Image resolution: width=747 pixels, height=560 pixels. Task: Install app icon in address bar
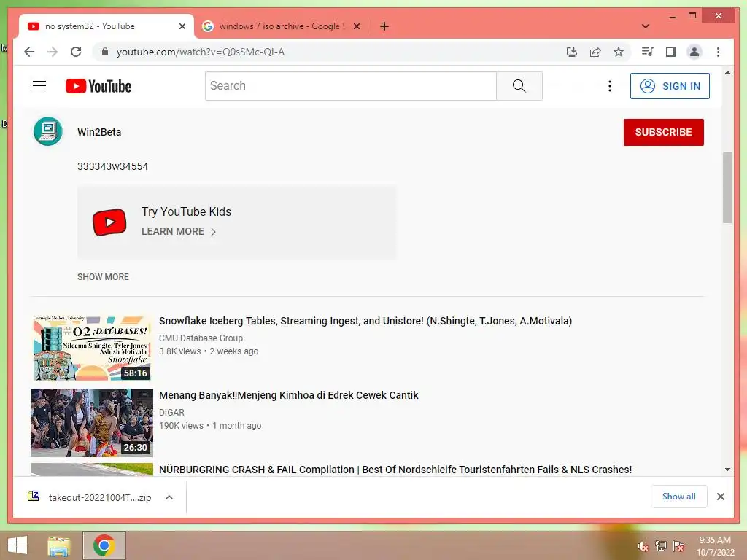pyautogui.click(x=572, y=52)
